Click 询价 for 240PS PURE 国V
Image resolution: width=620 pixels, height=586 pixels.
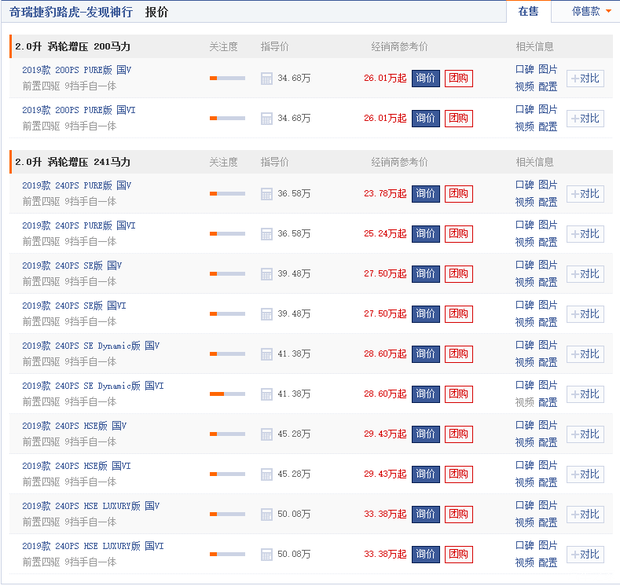coord(425,194)
